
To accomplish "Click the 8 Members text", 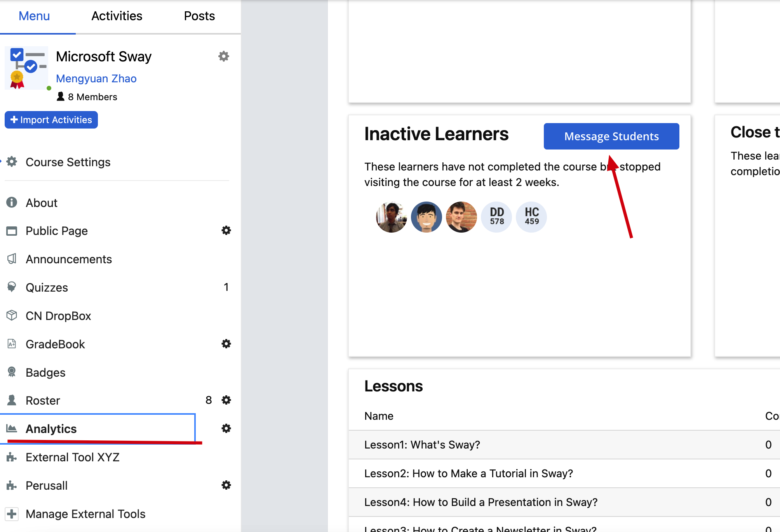I will (x=92, y=97).
